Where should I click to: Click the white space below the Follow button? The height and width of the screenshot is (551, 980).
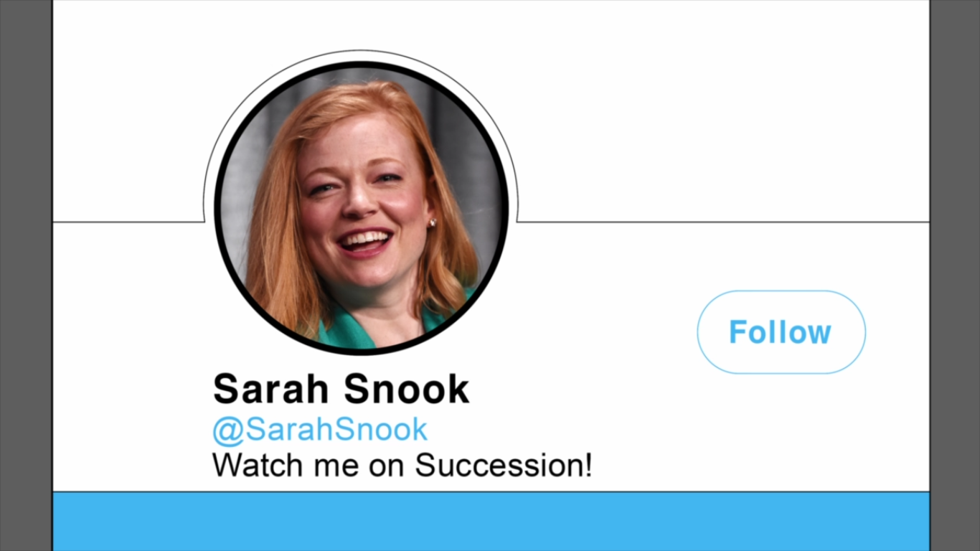click(x=781, y=430)
